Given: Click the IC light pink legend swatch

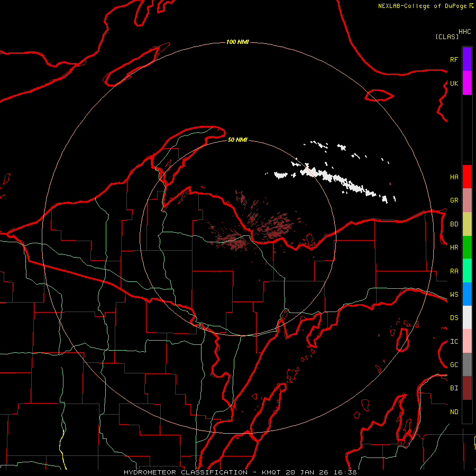Looking at the screenshot, I should pos(467,341).
